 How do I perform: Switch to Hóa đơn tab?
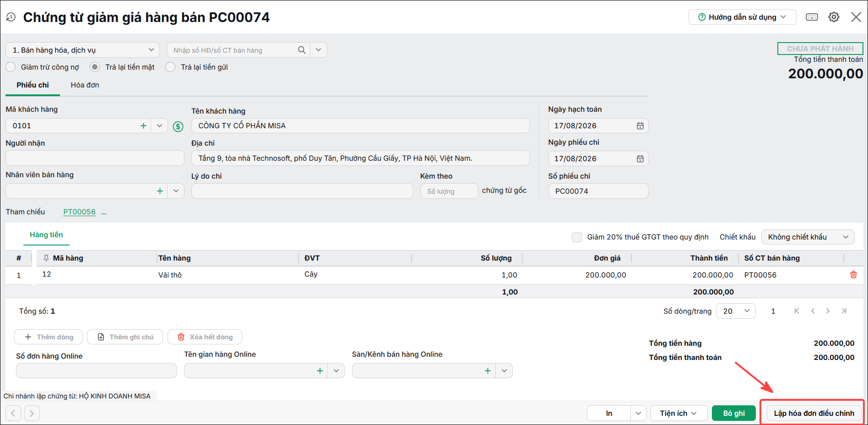tap(85, 85)
